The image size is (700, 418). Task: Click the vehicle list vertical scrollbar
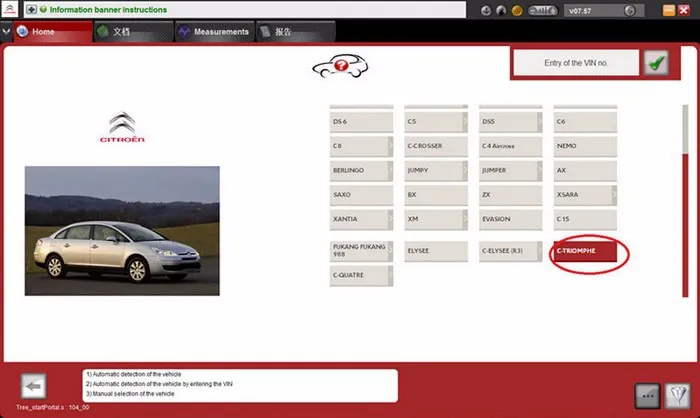click(685, 201)
